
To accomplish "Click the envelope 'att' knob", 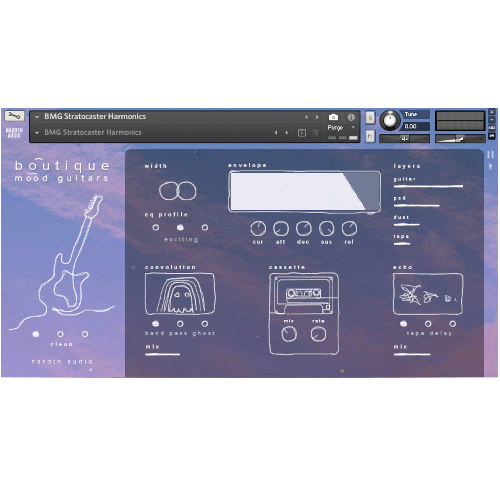I will [x=281, y=228].
